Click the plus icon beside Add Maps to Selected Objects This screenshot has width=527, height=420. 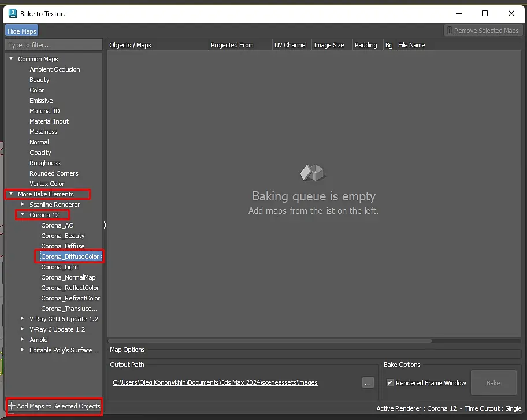[12, 406]
